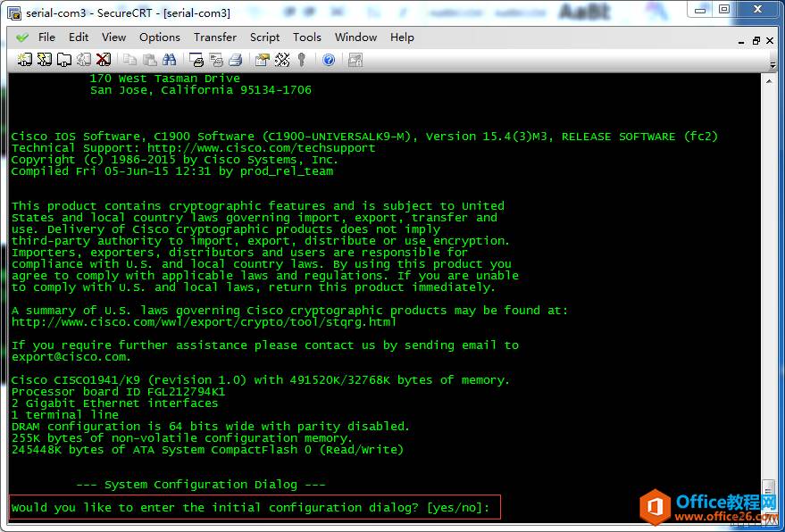785x532 pixels.
Task: Disconnect the session using the red X icon
Action: (103, 60)
